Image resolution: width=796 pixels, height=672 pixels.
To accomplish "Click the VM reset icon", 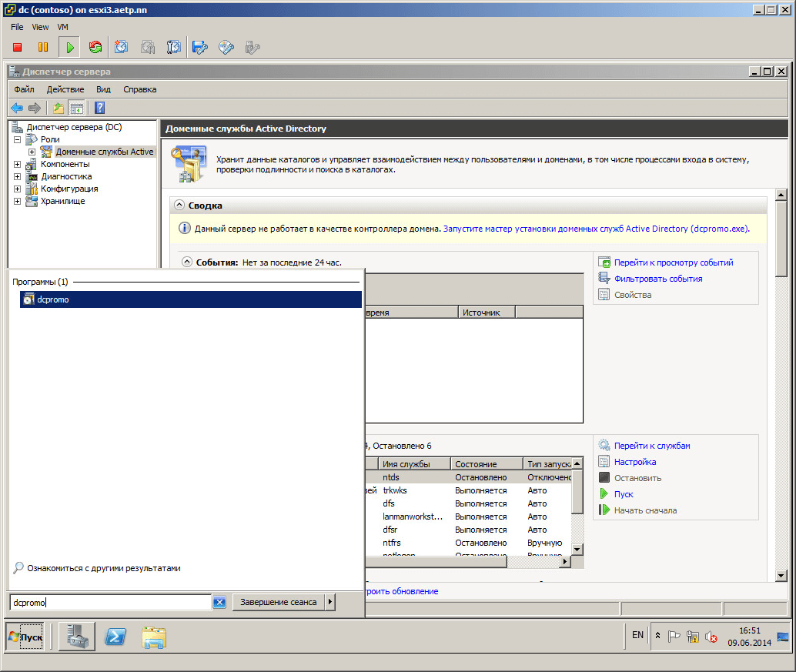I will (95, 48).
